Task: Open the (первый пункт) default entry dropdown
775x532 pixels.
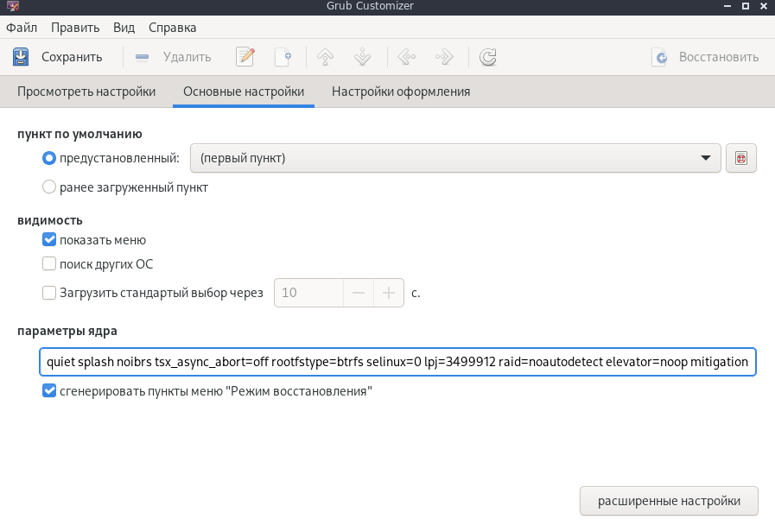Action: [x=455, y=158]
